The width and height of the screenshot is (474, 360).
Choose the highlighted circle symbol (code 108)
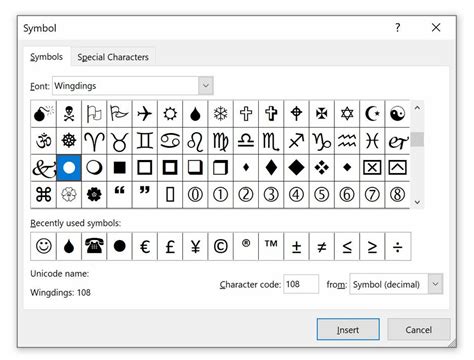coord(69,168)
